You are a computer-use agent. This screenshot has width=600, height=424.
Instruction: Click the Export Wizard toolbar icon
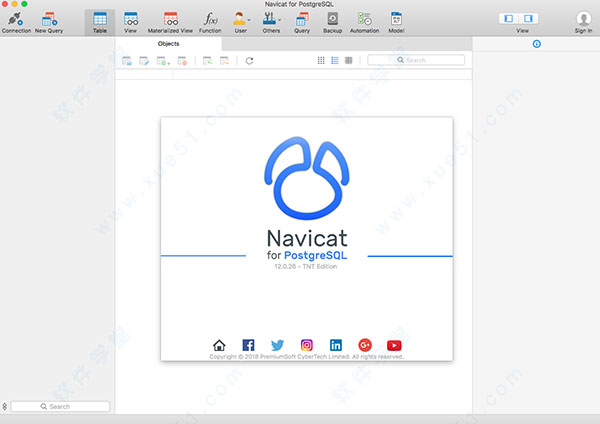[224, 61]
